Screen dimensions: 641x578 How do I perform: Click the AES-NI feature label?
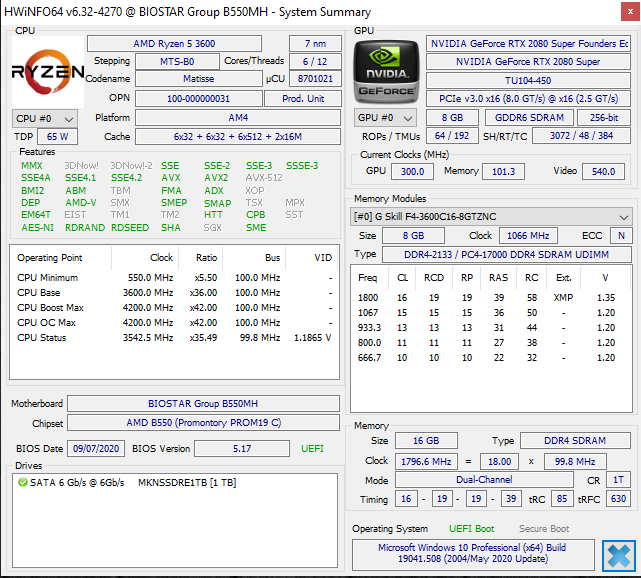point(37,228)
